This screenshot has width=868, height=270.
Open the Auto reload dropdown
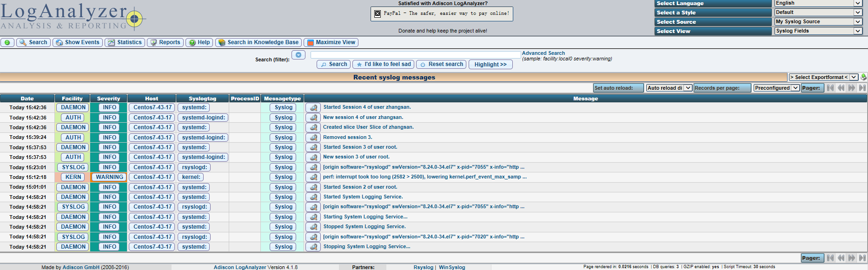click(x=669, y=88)
